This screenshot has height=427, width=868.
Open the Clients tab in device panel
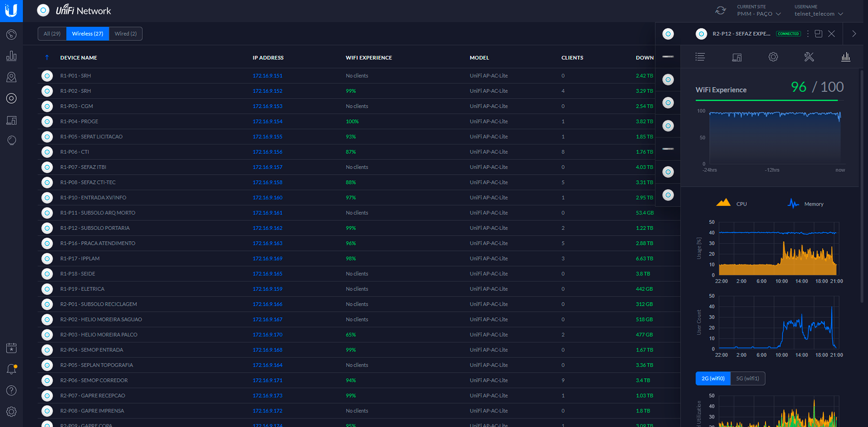(x=737, y=57)
